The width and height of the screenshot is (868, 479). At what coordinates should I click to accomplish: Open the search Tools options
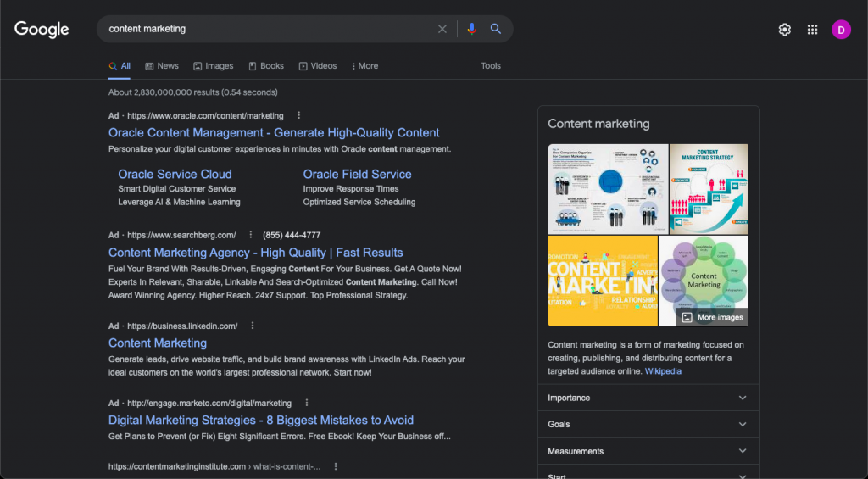pyautogui.click(x=491, y=66)
